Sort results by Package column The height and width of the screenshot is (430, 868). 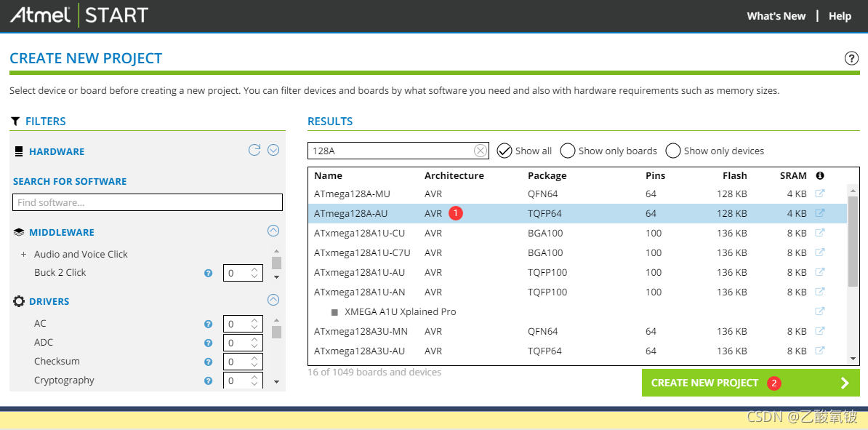[x=547, y=175]
